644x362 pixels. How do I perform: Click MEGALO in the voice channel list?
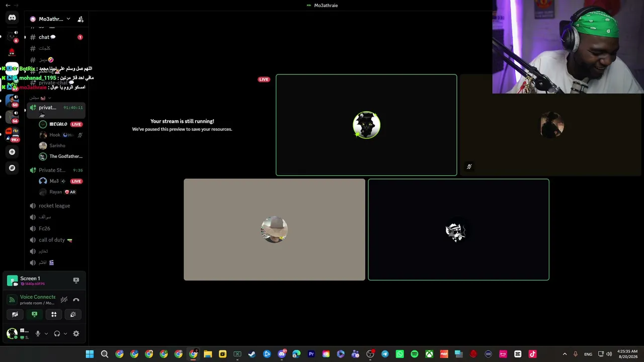click(58, 124)
